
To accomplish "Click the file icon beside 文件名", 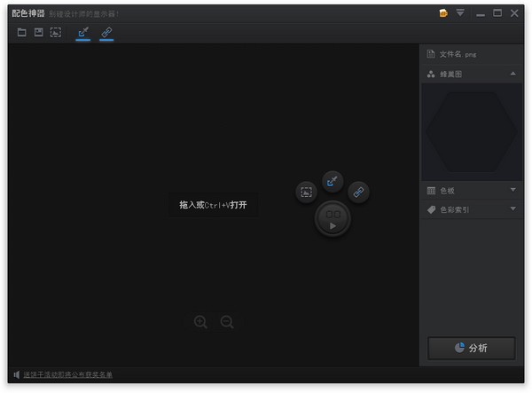I will 431,54.
